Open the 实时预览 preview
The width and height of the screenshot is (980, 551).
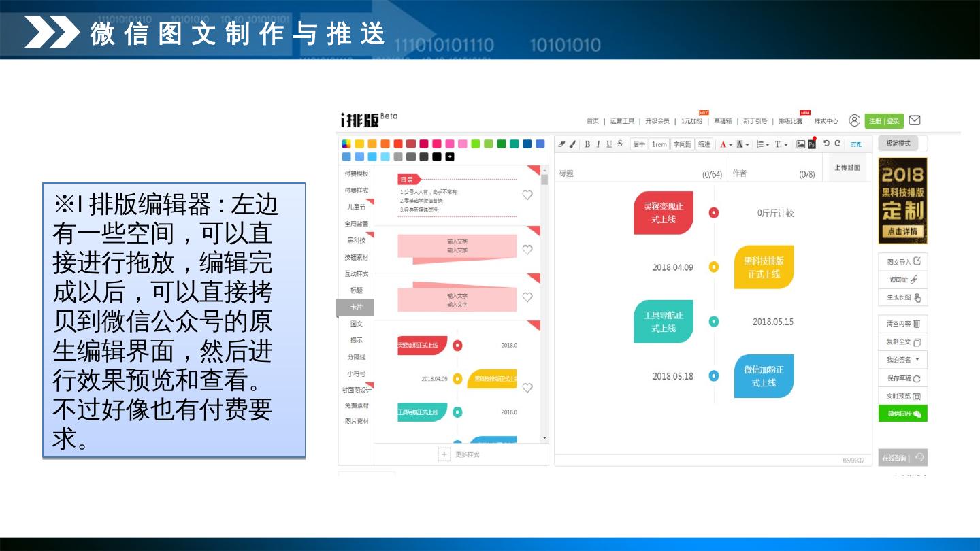click(x=902, y=396)
